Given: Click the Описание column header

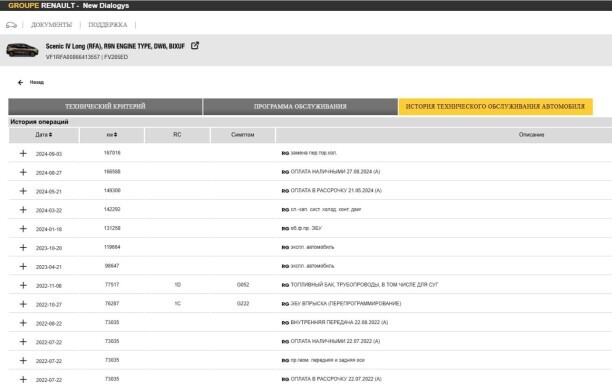Looking at the screenshot, I should 531,135.
